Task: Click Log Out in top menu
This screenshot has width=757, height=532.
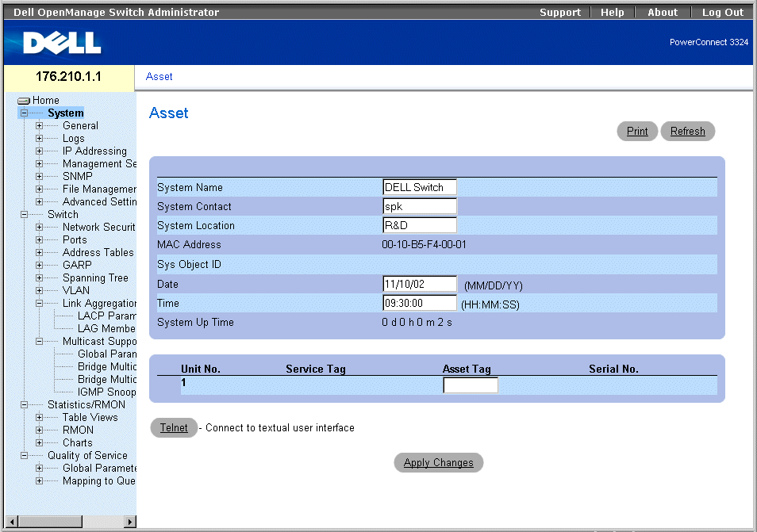Action: point(723,13)
